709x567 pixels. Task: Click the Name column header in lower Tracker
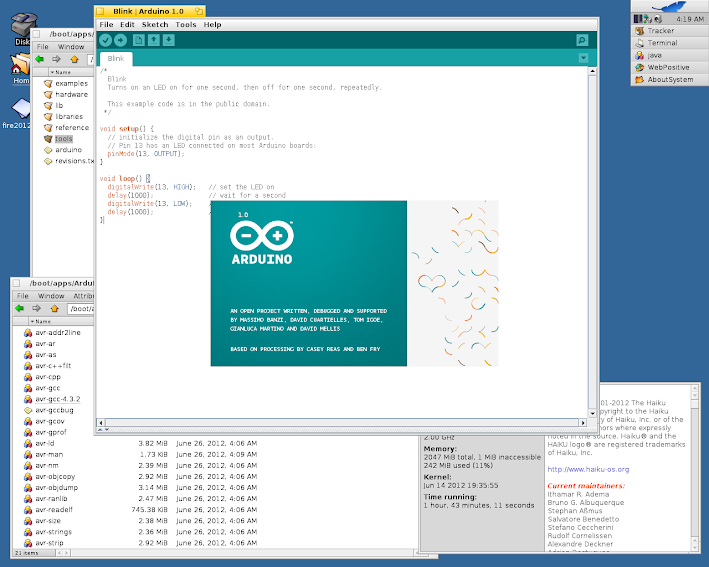(61, 321)
